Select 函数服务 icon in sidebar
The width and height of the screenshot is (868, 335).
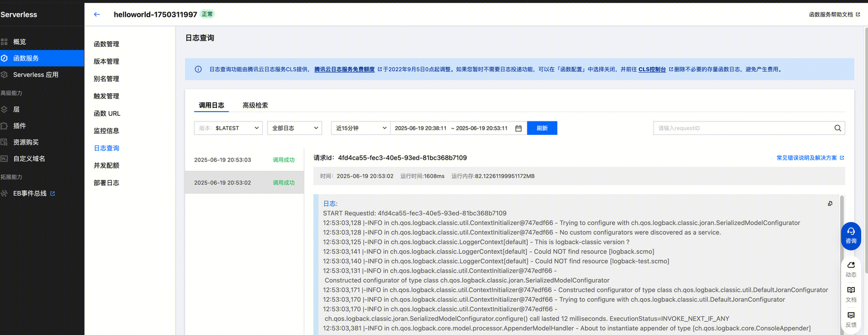(4, 58)
